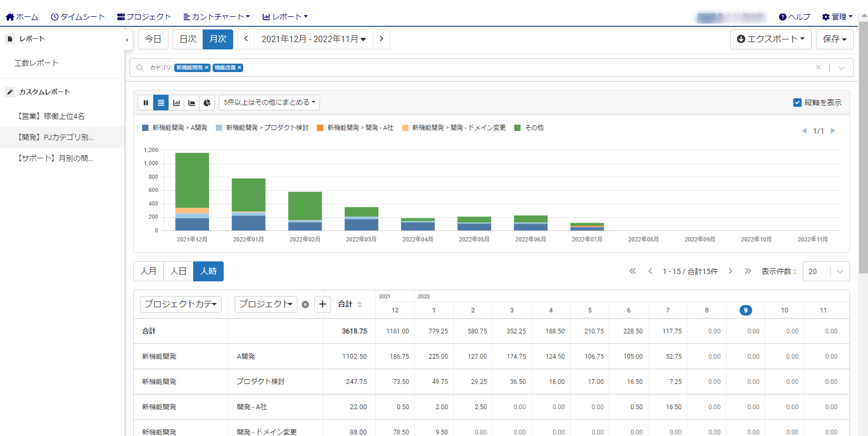Click the 新機能開発 > プロダクト検討 legend swatch
Image resolution: width=868 pixels, height=436 pixels.
click(219, 128)
